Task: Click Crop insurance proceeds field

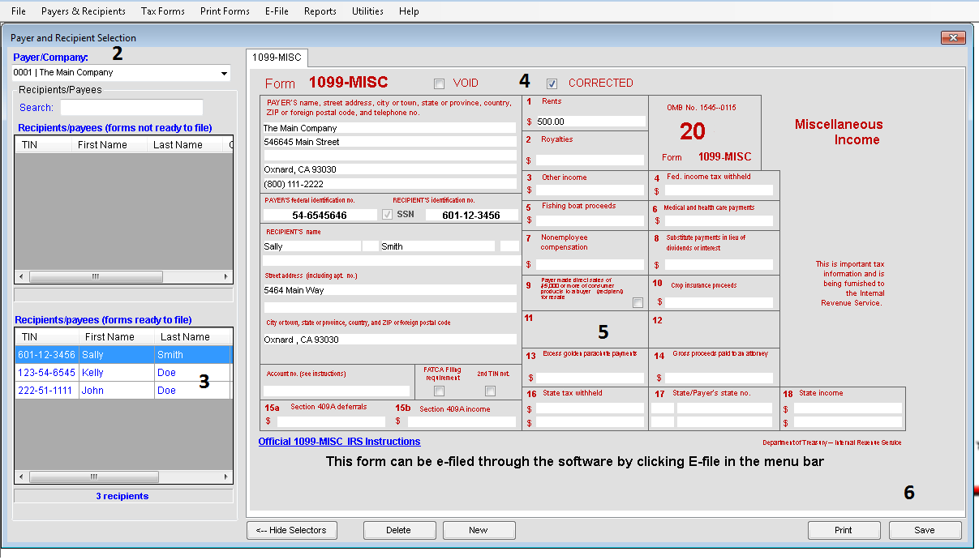Action: pos(719,302)
